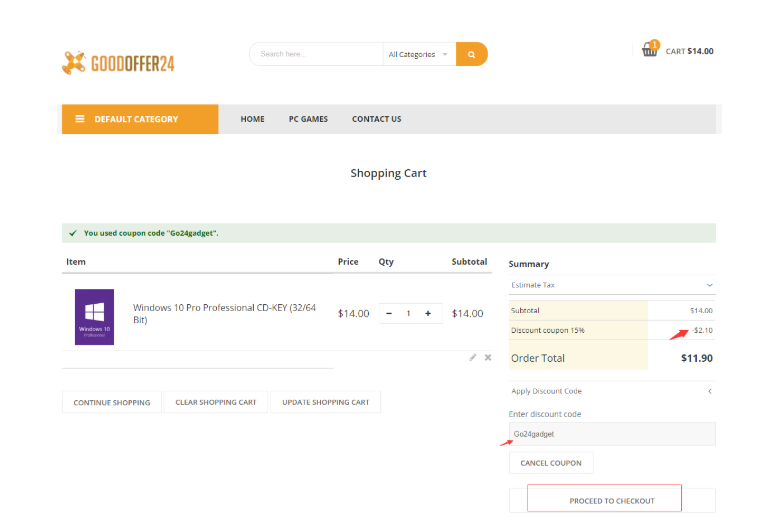Click the Proceed to Checkout button

click(604, 499)
